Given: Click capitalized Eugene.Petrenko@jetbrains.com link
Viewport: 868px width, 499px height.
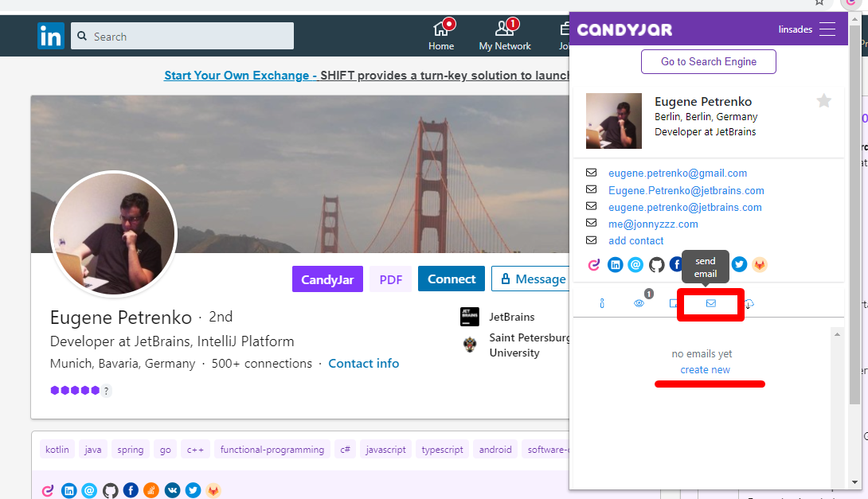Looking at the screenshot, I should click(x=686, y=190).
